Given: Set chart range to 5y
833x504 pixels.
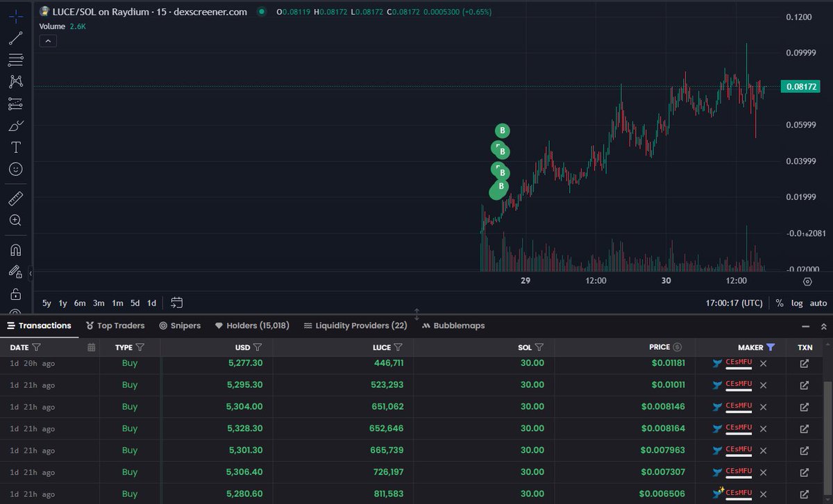Looking at the screenshot, I should pos(47,303).
